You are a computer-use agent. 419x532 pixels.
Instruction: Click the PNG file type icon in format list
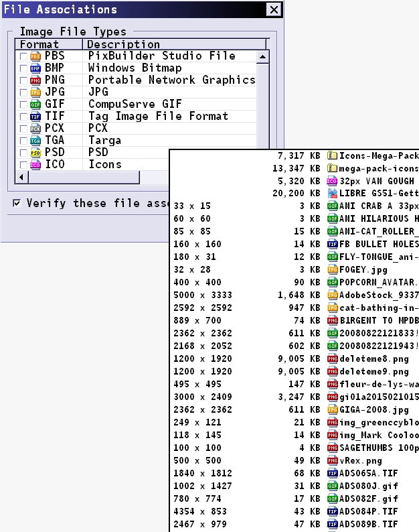pos(35,80)
